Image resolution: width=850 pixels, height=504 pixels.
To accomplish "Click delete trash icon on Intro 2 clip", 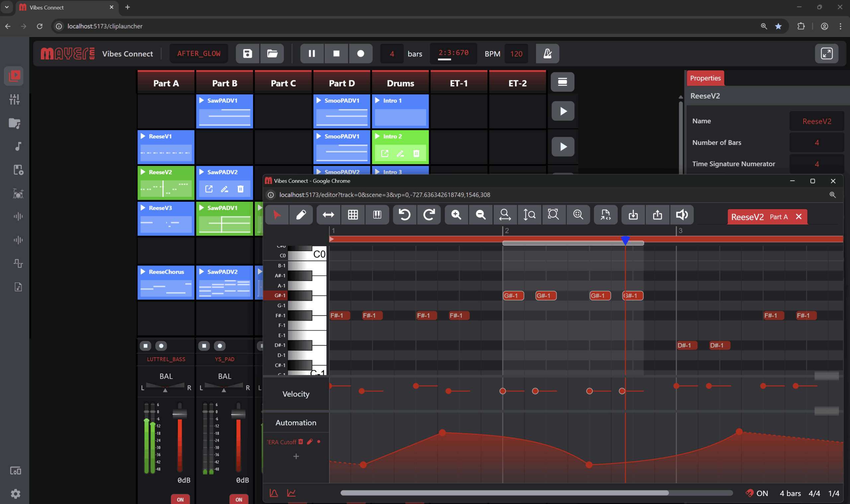I will pyautogui.click(x=416, y=154).
